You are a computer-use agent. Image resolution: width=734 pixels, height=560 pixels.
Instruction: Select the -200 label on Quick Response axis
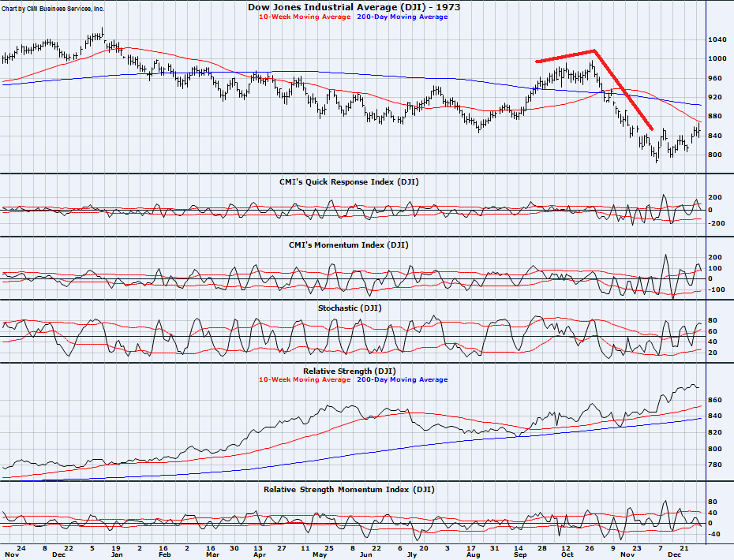click(717, 223)
